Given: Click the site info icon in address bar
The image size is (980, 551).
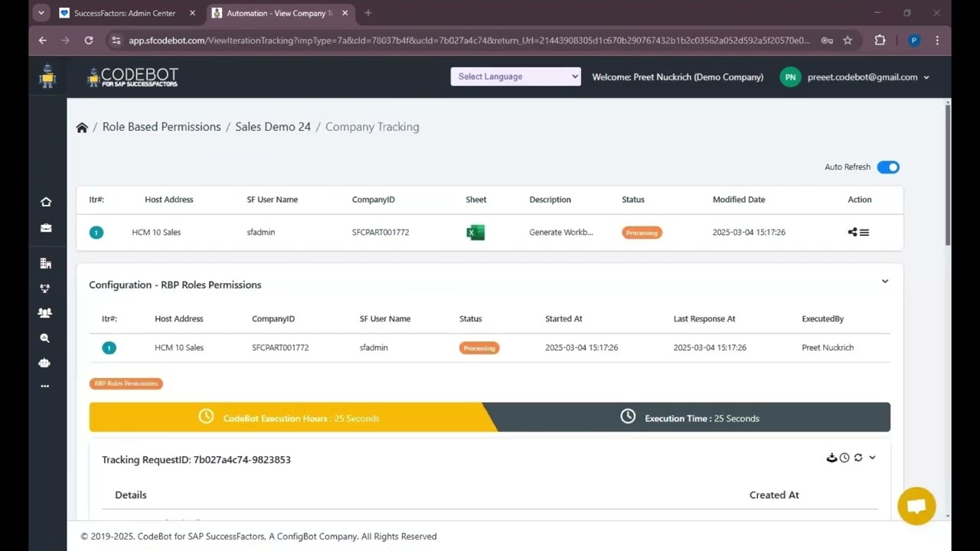Looking at the screenshot, I should pos(116,41).
